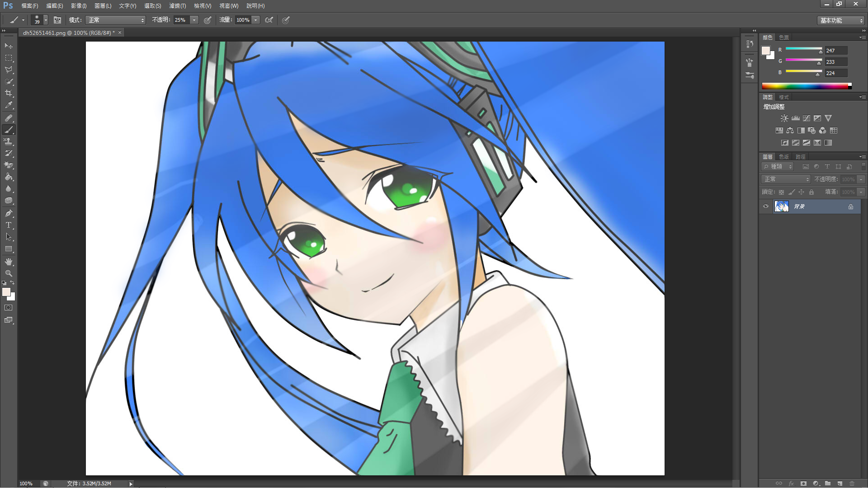Image resolution: width=868 pixels, height=488 pixels.
Task: Toggle Quick Mask mode in toolbox
Action: 9,308
